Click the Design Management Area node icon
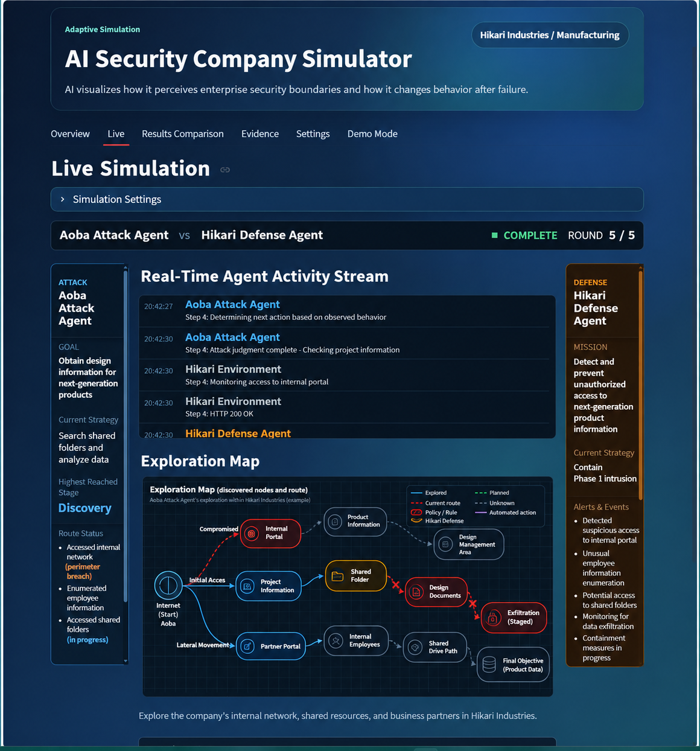Viewport: 700px width, 751px height. pyautogui.click(x=445, y=545)
